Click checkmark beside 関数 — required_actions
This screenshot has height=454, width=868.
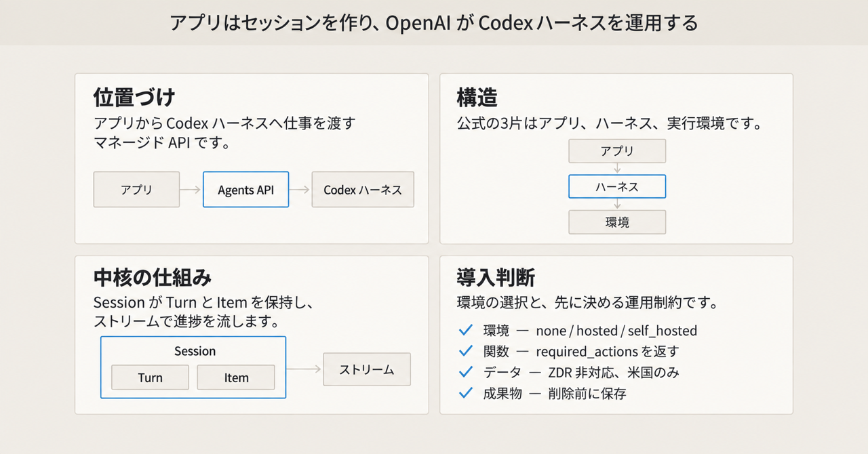point(465,351)
